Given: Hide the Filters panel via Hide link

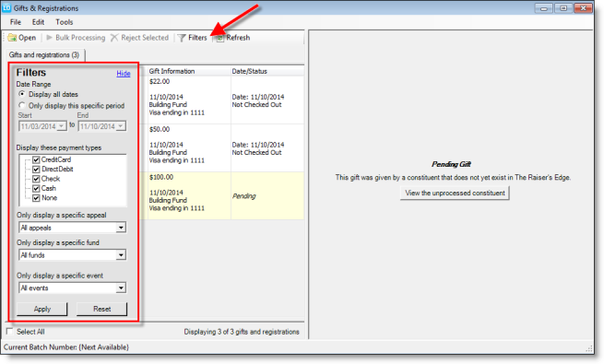Looking at the screenshot, I should [124, 74].
